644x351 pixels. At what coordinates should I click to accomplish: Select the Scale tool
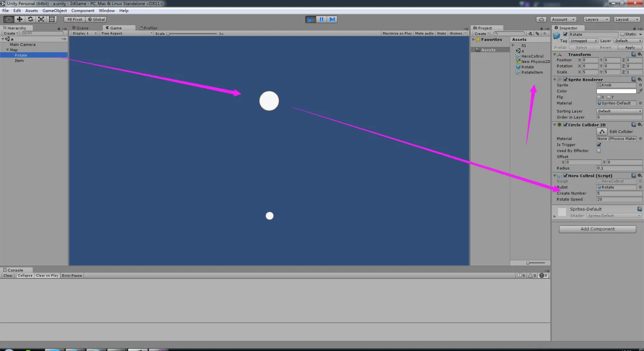(x=41, y=19)
